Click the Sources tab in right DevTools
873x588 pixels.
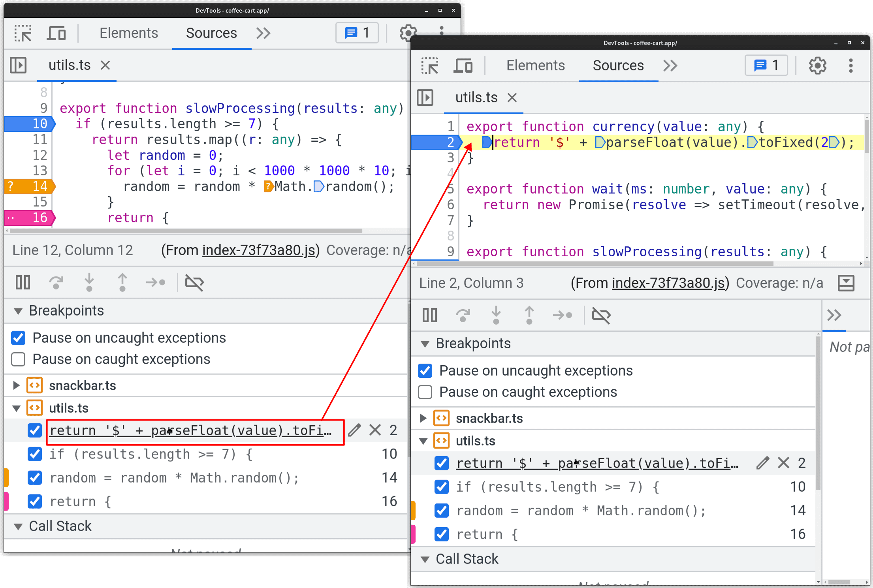click(617, 66)
